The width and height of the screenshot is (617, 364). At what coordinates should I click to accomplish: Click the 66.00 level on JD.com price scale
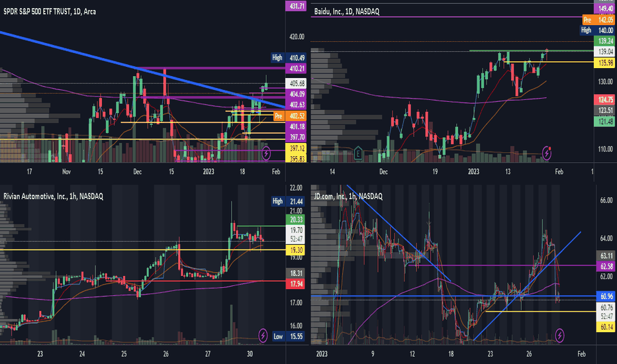606,201
